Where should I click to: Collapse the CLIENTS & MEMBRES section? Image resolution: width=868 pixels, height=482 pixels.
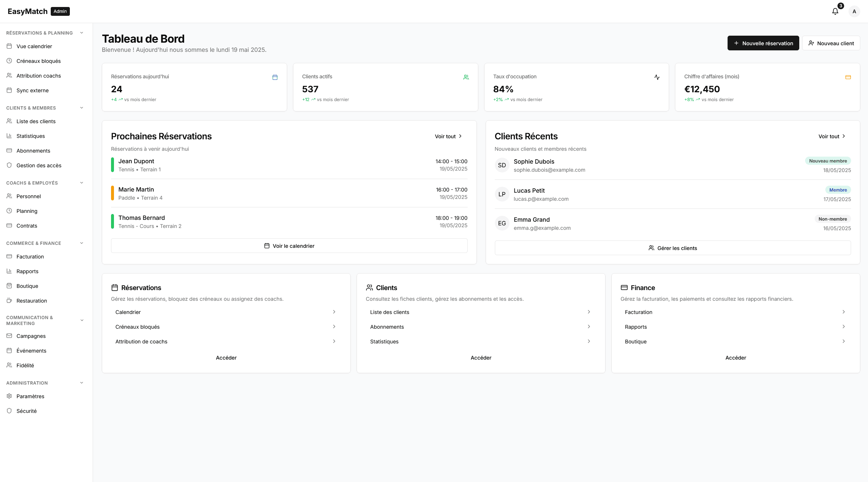81,108
